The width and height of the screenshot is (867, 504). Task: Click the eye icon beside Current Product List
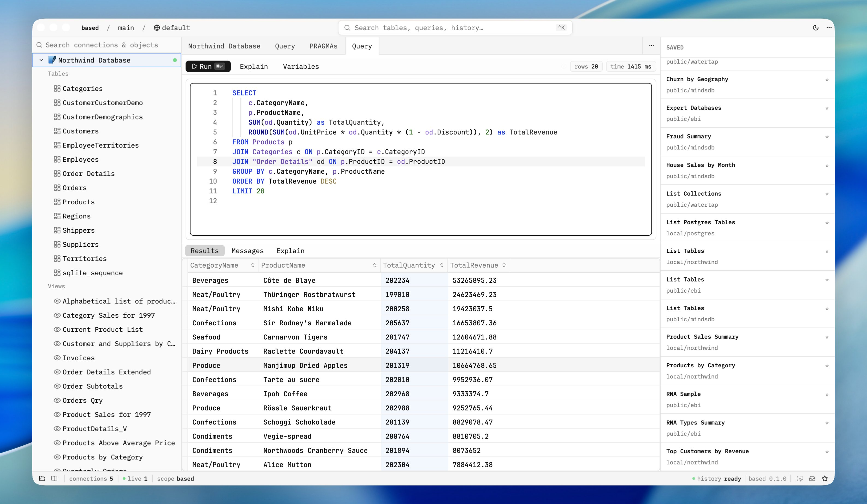coord(57,329)
